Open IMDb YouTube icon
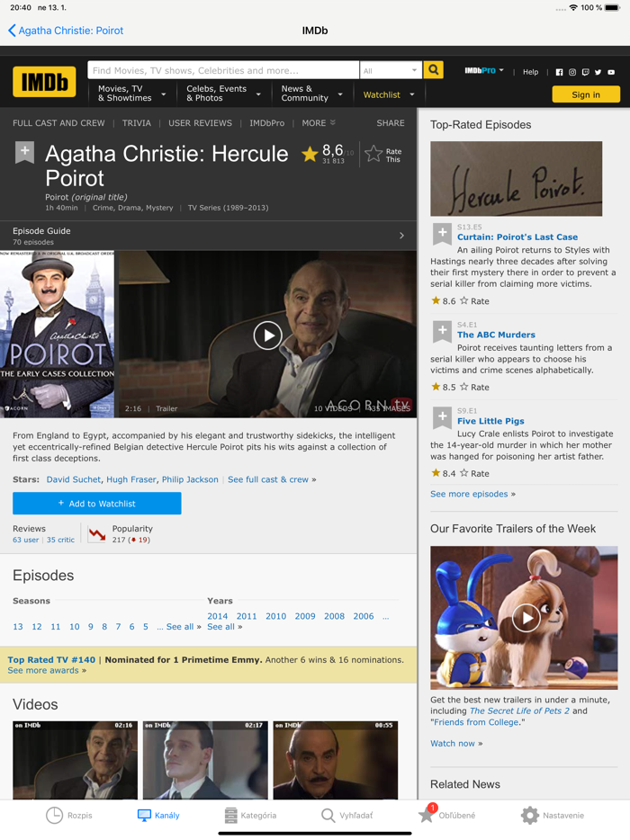This screenshot has width=630, height=840. click(x=611, y=72)
